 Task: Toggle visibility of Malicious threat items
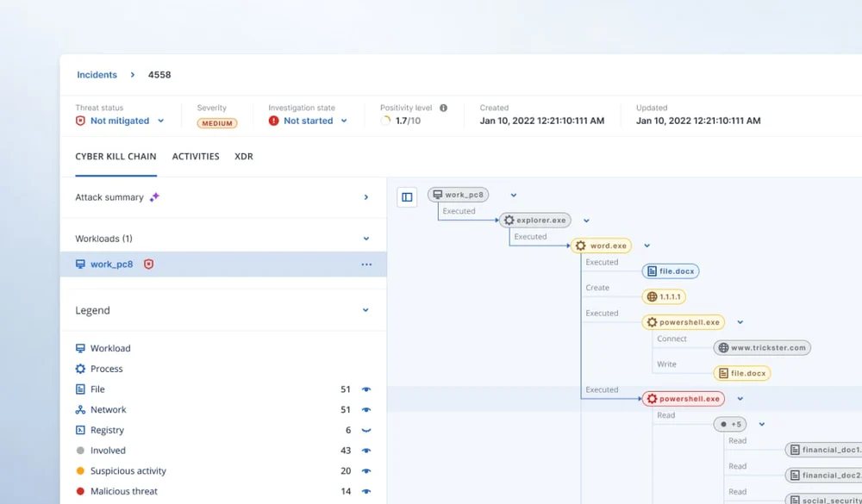point(366,491)
